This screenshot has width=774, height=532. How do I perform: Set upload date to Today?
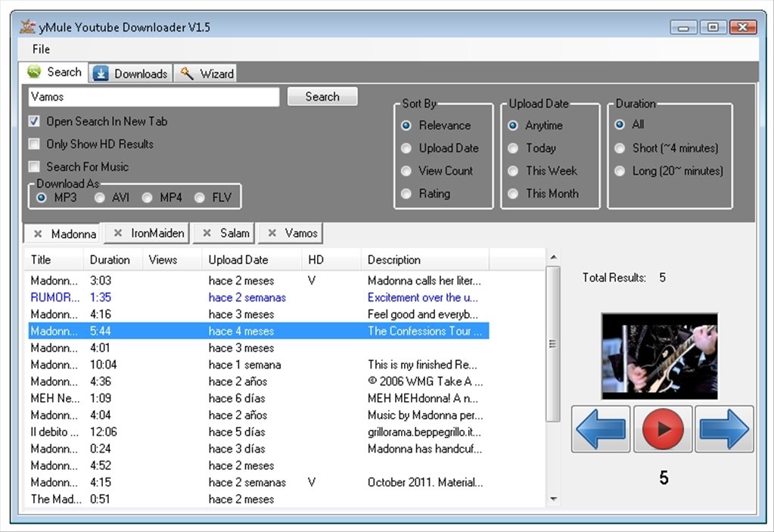513,148
